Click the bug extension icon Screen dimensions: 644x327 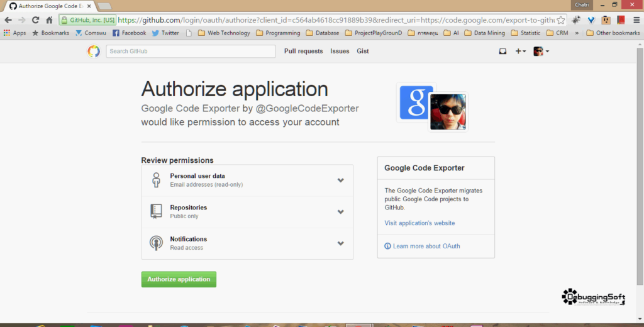click(x=576, y=19)
